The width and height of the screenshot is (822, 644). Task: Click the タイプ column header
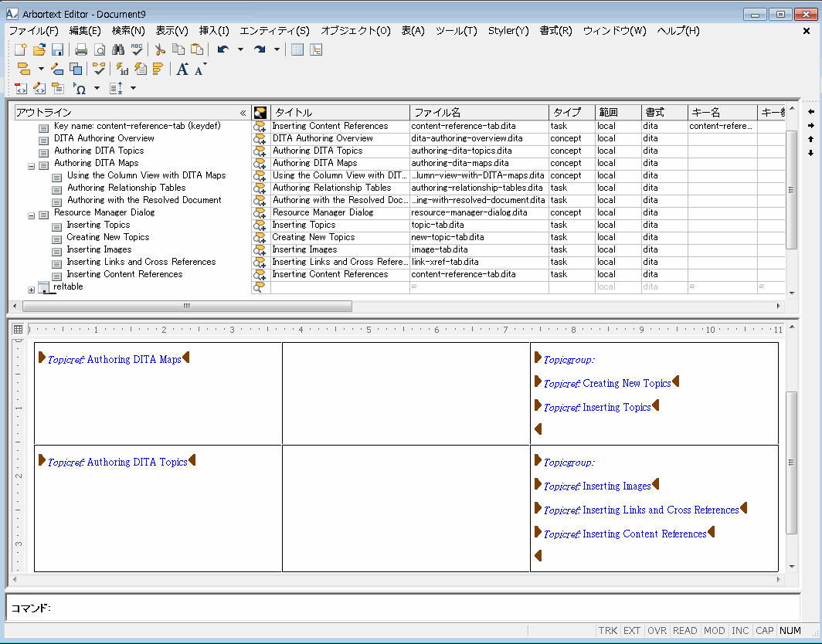[572, 112]
